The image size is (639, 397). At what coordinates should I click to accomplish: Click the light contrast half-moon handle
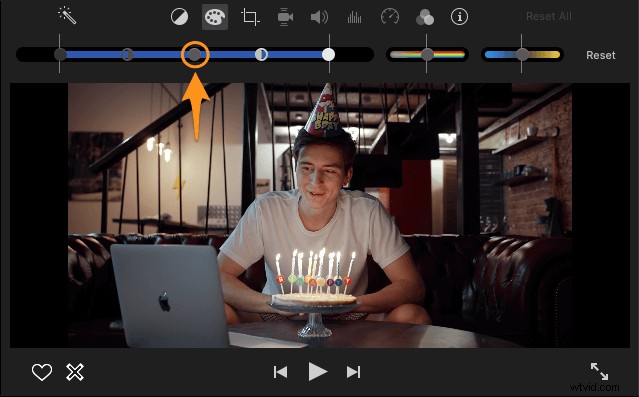tap(261, 54)
